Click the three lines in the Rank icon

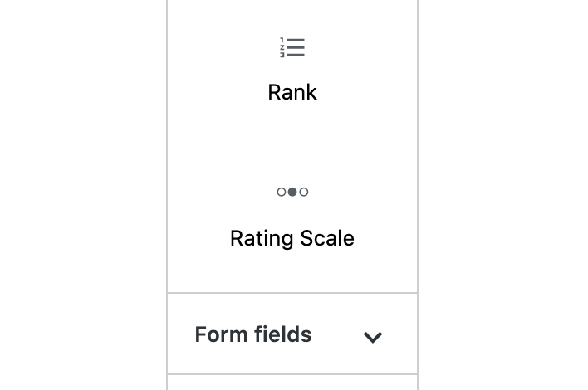pyautogui.click(x=296, y=48)
